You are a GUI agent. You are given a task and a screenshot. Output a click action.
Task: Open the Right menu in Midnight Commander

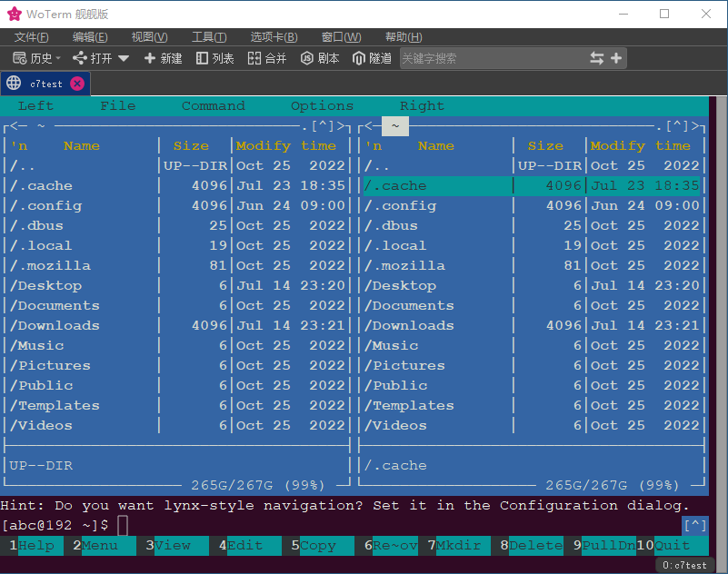coord(422,105)
